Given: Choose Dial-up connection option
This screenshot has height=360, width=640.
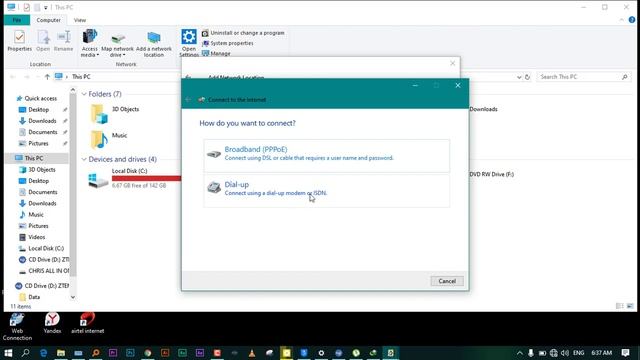Looking at the screenshot, I should pyautogui.click(x=327, y=191).
